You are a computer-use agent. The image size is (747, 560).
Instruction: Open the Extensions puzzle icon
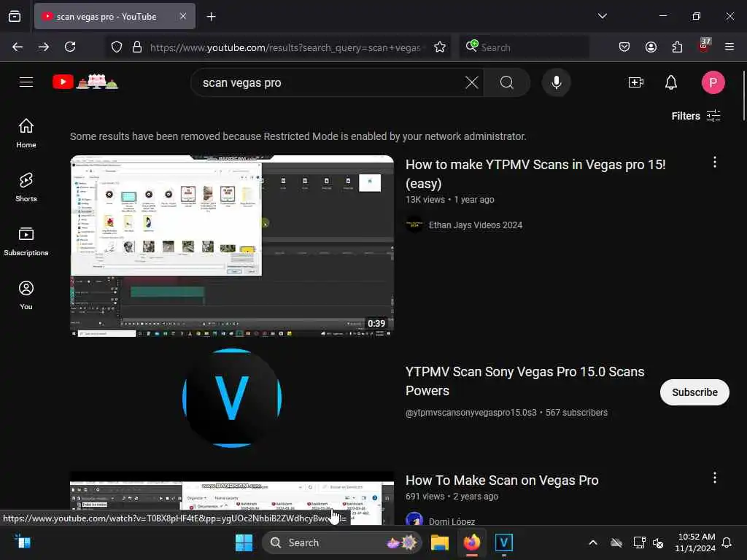tap(677, 47)
